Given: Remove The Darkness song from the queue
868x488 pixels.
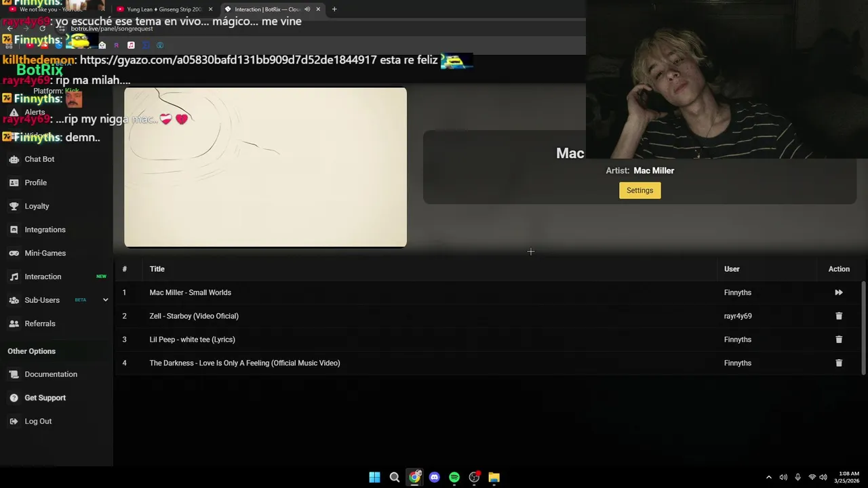Looking at the screenshot, I should point(839,363).
